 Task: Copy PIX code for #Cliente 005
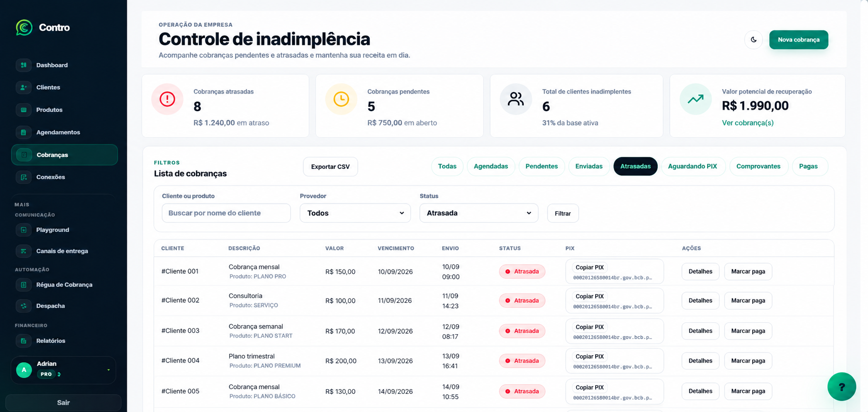(589, 388)
